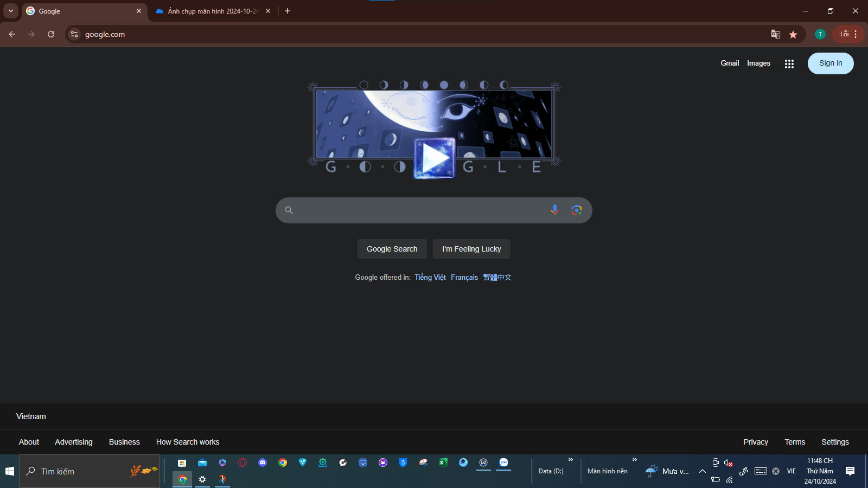
Task: Open the Privacy footer link
Action: [x=756, y=442]
